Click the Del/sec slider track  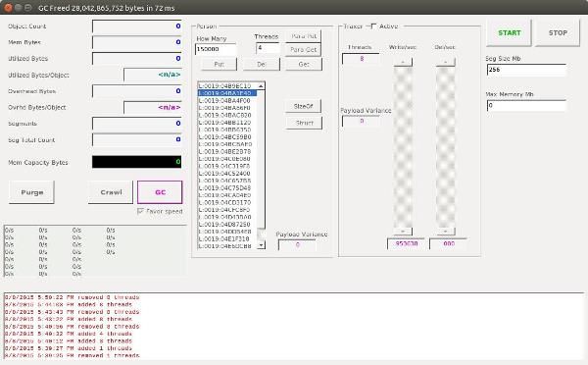[446, 146]
